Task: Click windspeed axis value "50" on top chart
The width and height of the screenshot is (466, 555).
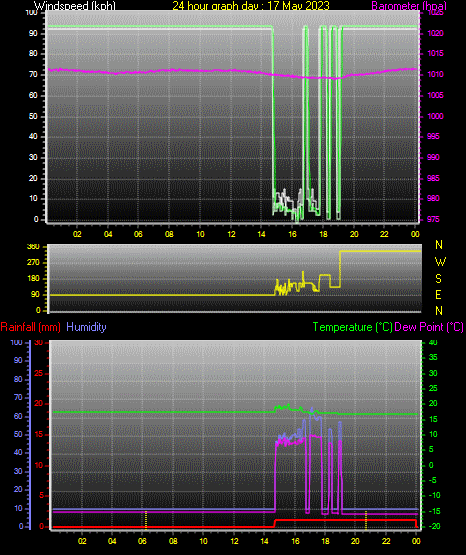Action: (x=33, y=116)
